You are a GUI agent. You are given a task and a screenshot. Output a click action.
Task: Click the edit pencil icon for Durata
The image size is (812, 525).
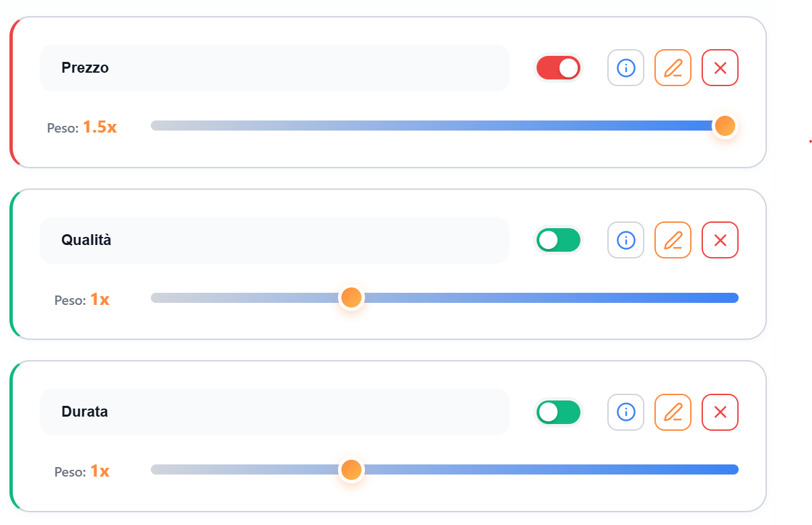pos(673,412)
